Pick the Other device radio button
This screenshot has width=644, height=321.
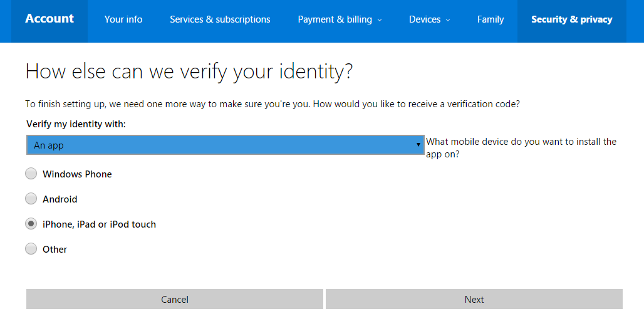(31, 249)
